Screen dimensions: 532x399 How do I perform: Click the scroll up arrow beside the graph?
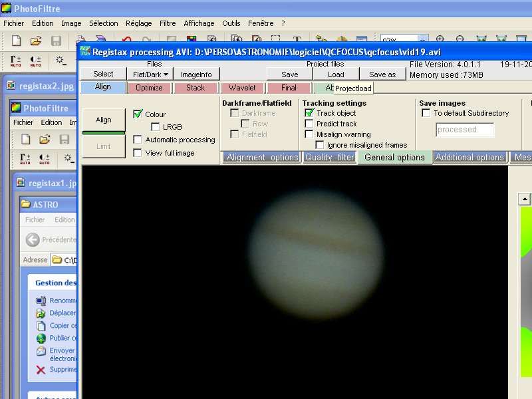point(525,199)
